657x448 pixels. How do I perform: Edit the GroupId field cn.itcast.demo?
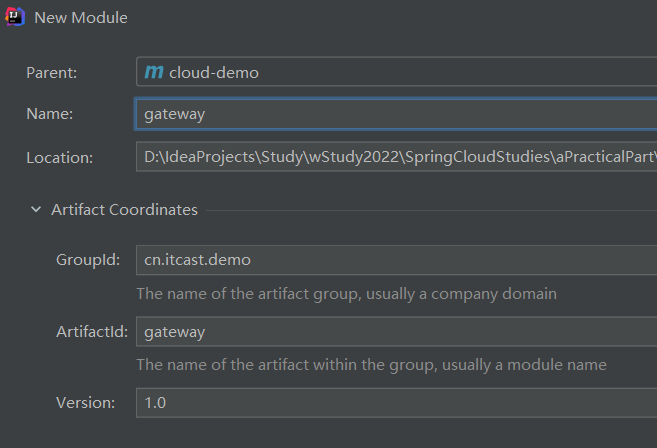[396, 260]
